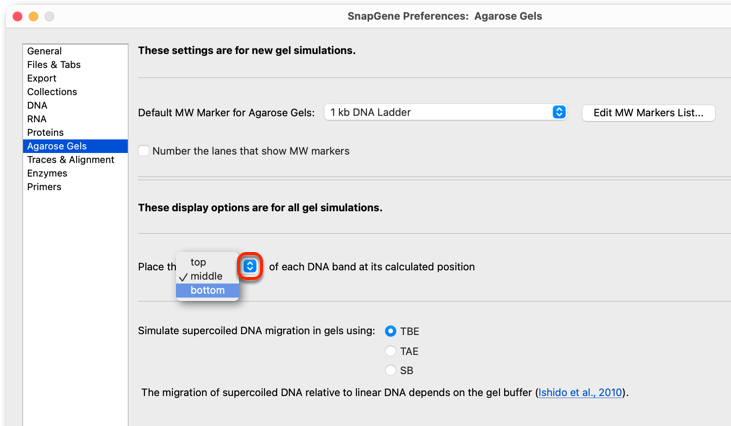Screen dimensions: 731x426
Task: Open Enzymes preferences category
Action: tap(75, 173)
